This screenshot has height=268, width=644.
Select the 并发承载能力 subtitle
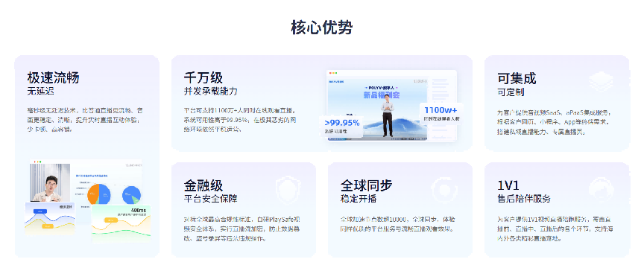coord(210,92)
